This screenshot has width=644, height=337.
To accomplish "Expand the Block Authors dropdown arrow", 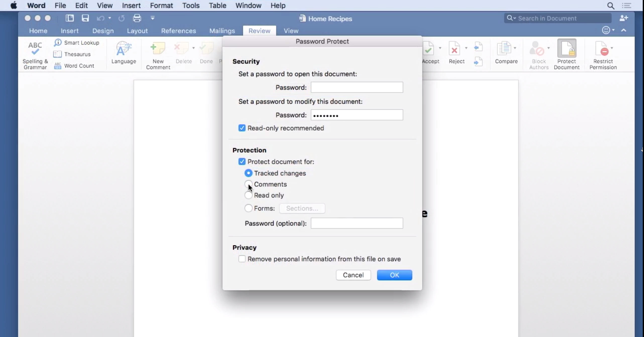I will point(548,48).
